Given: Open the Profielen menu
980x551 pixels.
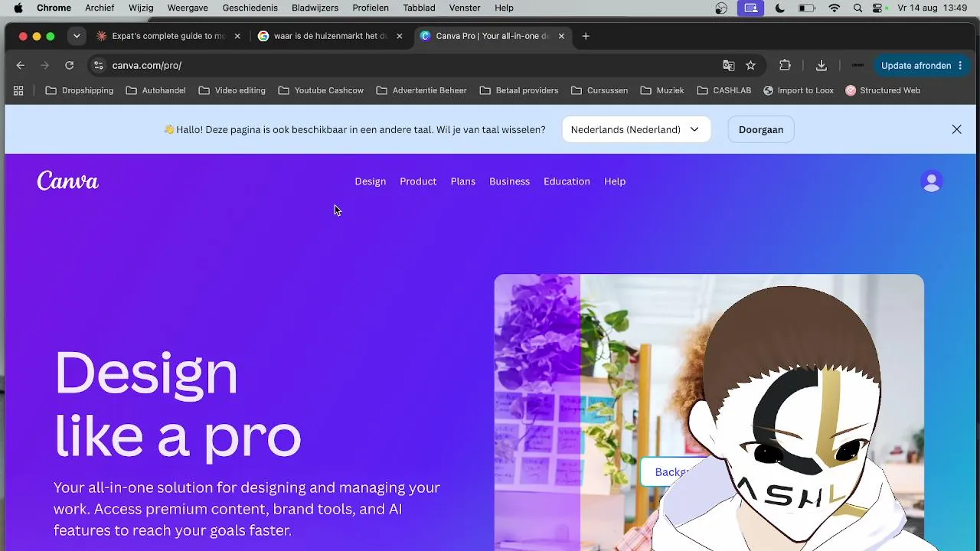Looking at the screenshot, I should [371, 8].
